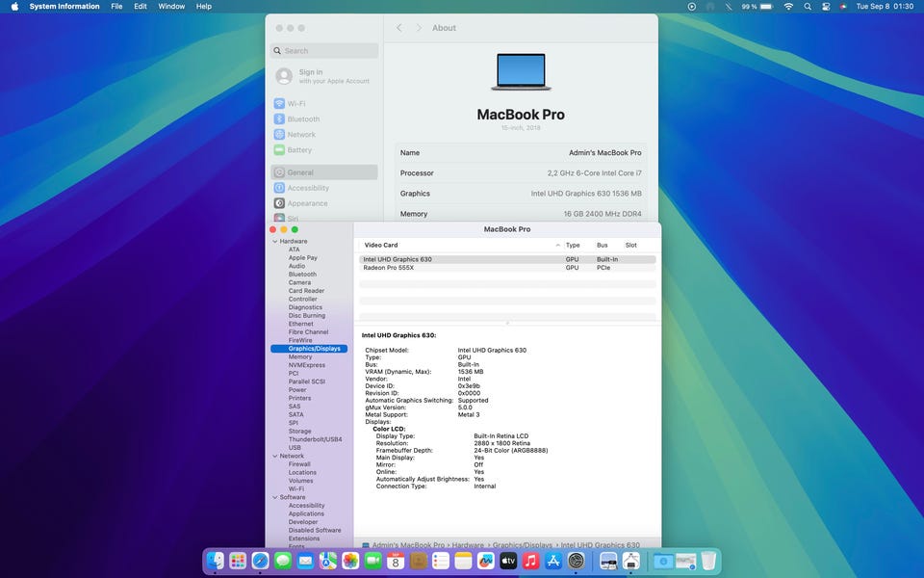Go back in System Settings

[399, 28]
